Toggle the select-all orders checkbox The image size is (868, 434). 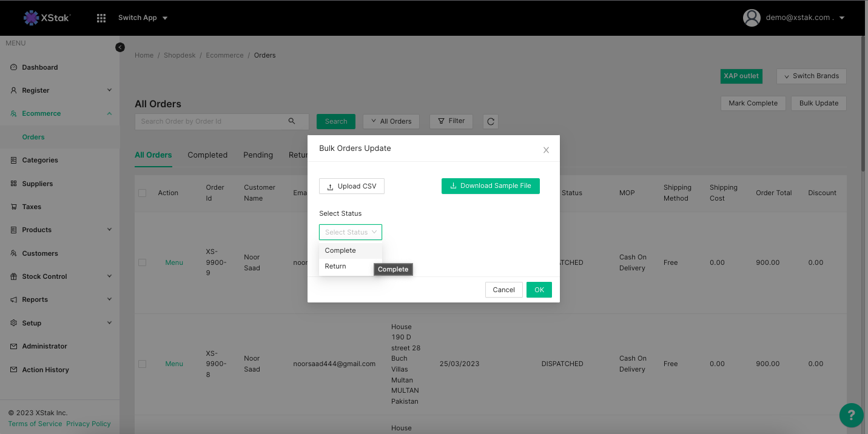coord(143,193)
